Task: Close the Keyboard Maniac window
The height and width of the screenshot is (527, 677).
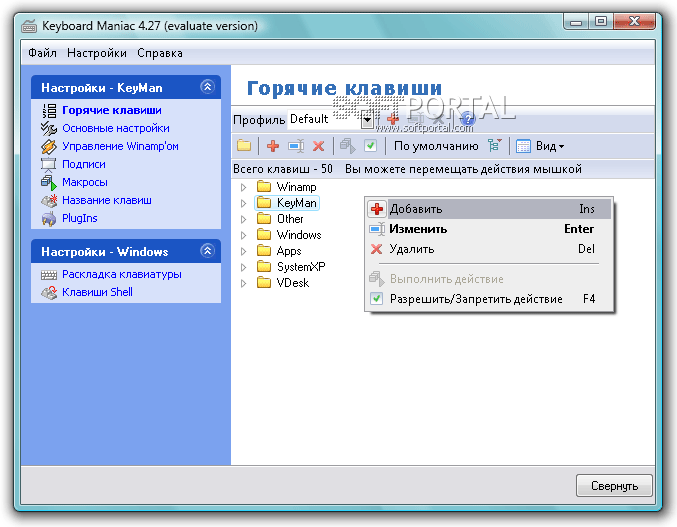Action: click(634, 22)
